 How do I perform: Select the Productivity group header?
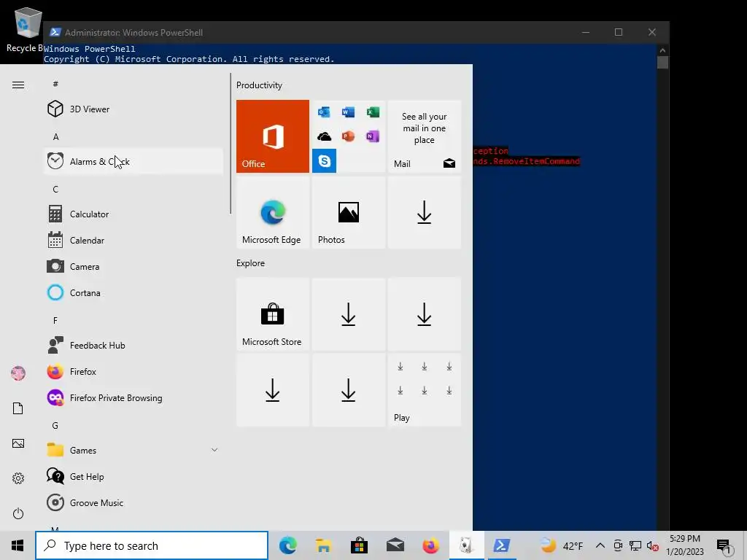click(259, 85)
